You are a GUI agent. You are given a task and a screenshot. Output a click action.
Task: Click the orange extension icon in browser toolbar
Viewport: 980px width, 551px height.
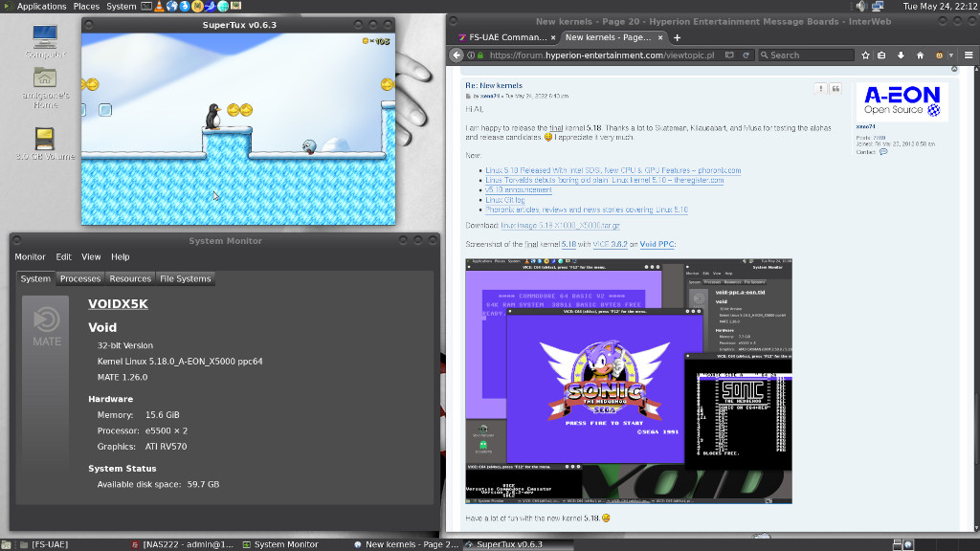[x=939, y=55]
